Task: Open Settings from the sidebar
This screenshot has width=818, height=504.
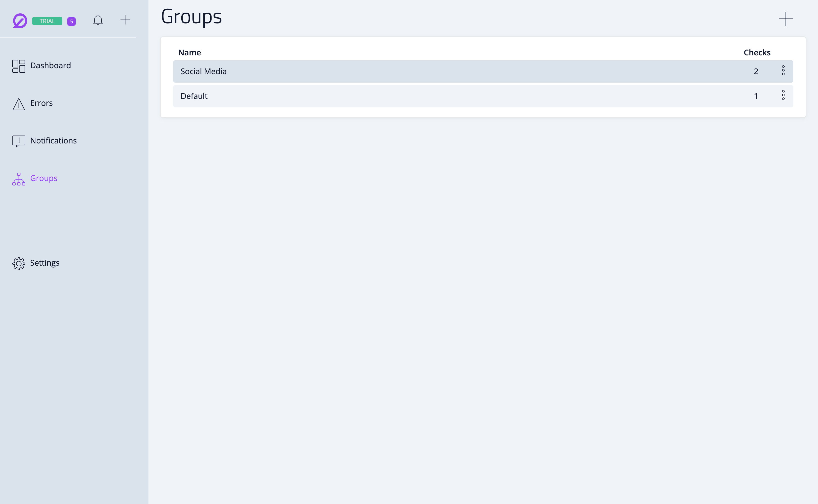Action: [45, 263]
